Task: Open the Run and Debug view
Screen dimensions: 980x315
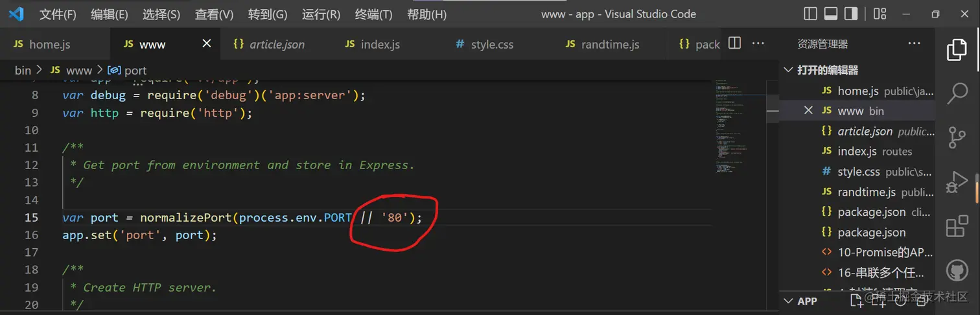Action: 957,181
